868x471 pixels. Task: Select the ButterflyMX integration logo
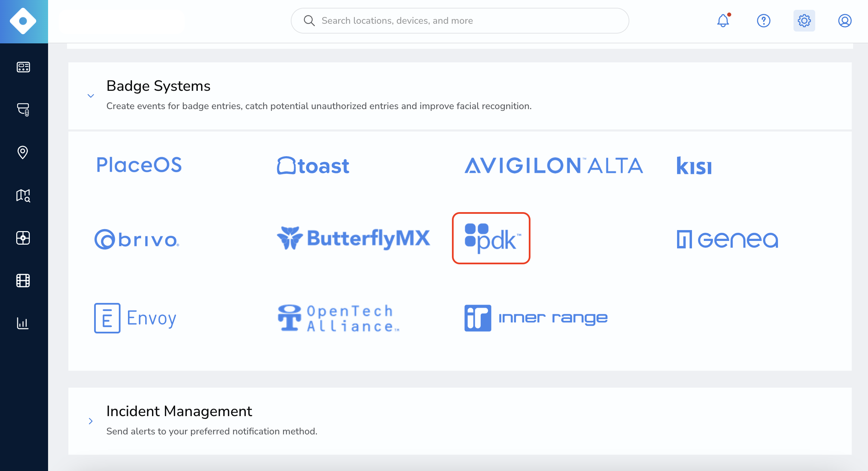353,238
